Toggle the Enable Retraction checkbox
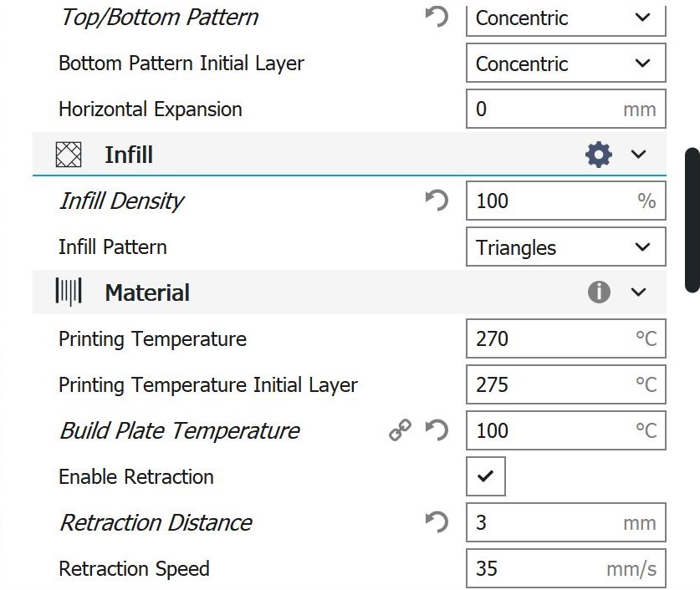 (x=486, y=476)
